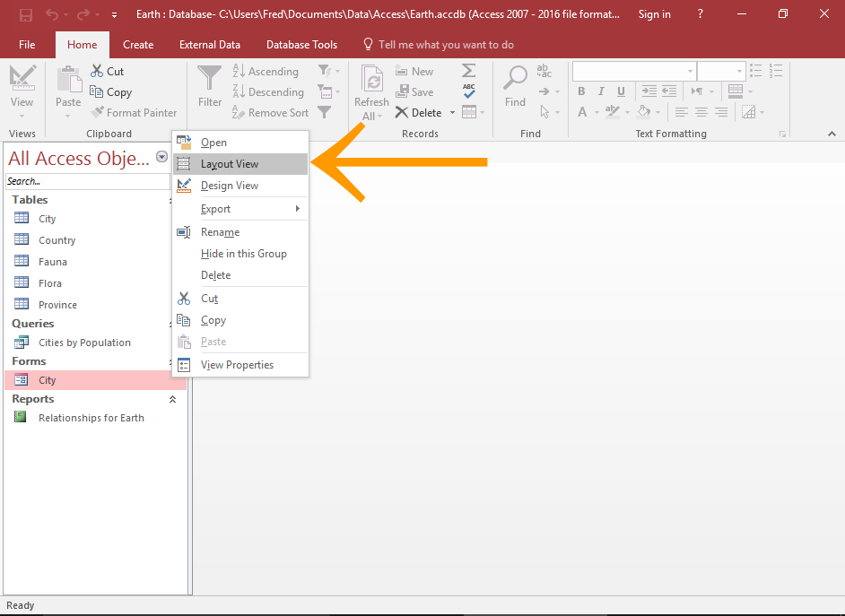Open the Relationships for Earth report
Screen dimensions: 845x616
(91, 418)
